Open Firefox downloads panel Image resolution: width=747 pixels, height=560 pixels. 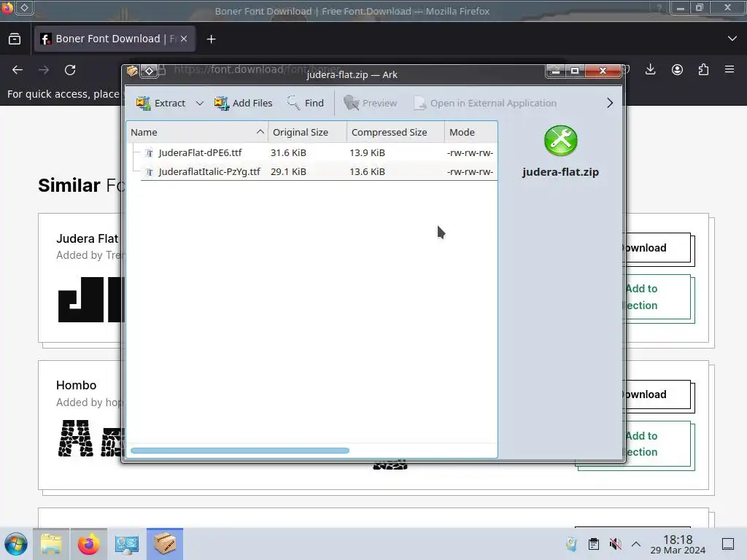[650, 70]
